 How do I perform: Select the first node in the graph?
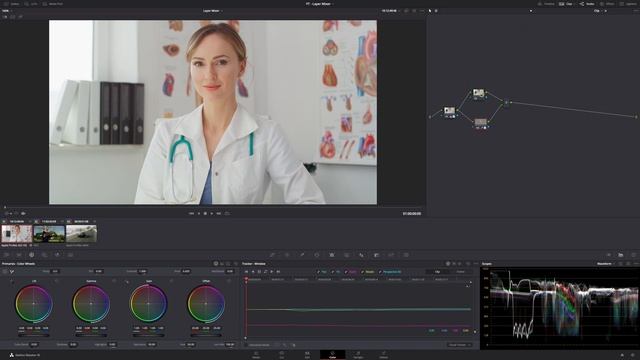point(449,111)
